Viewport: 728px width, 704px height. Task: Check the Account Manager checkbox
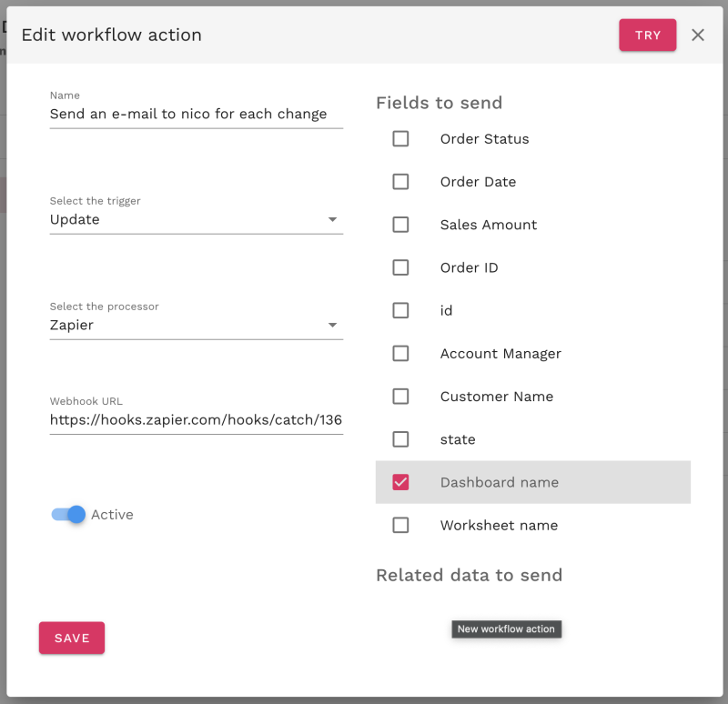point(400,353)
